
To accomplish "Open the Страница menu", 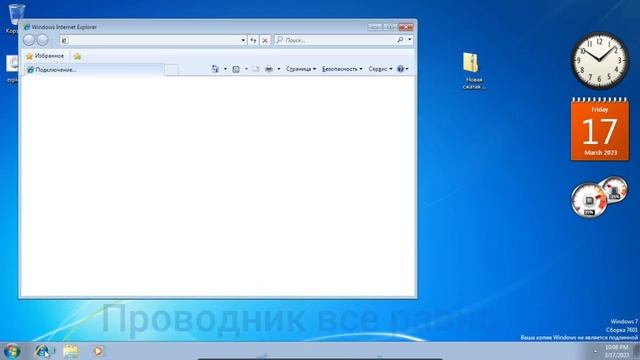I will 301,69.
